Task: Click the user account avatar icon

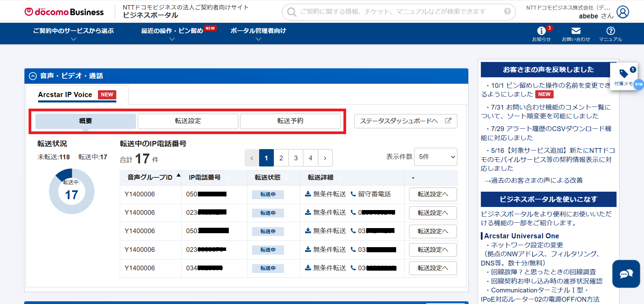Action: [623, 12]
